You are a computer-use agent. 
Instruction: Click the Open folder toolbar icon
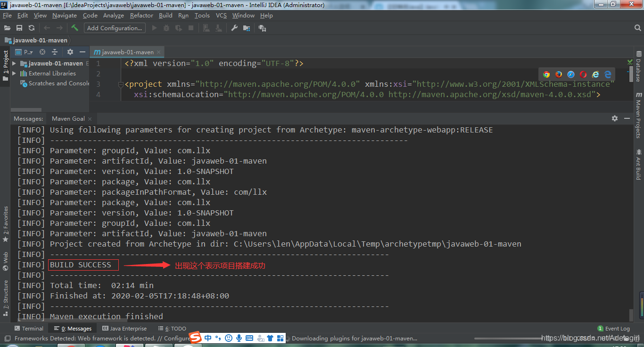(x=7, y=28)
